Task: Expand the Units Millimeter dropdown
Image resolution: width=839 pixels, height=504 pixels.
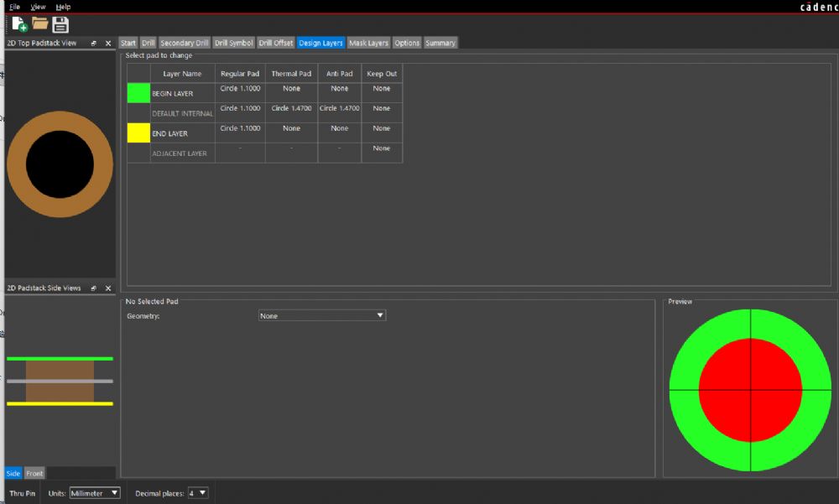Action: [95, 493]
